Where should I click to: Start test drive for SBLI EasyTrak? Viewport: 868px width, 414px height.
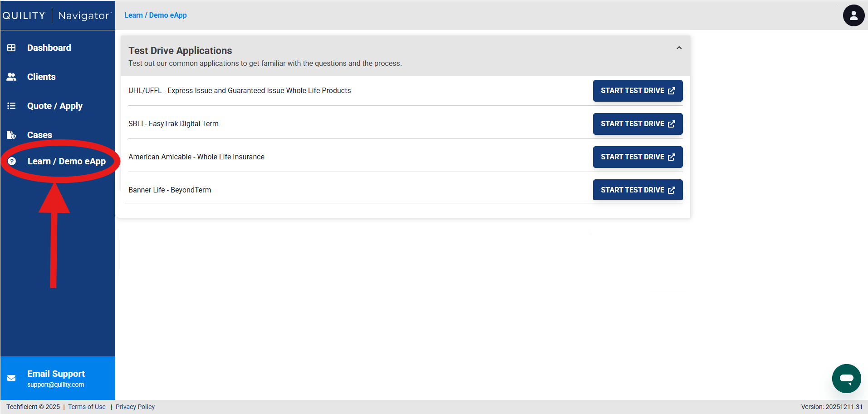[638, 124]
